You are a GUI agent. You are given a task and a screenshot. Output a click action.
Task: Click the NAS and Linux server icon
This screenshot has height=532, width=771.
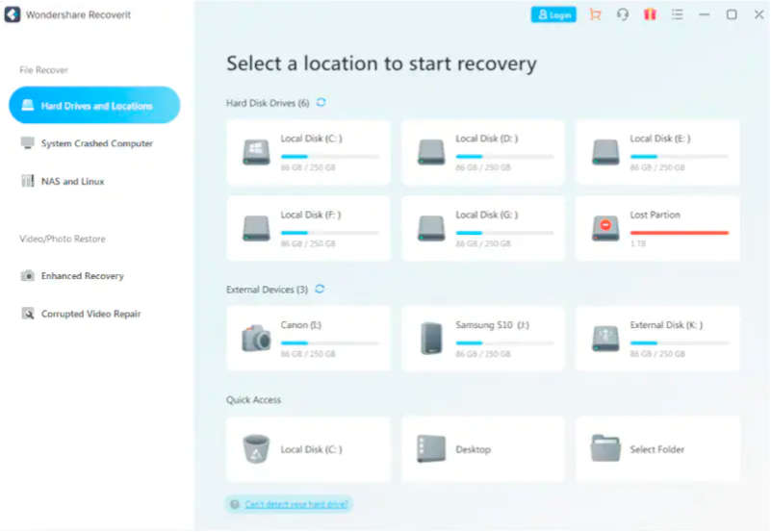(x=28, y=181)
